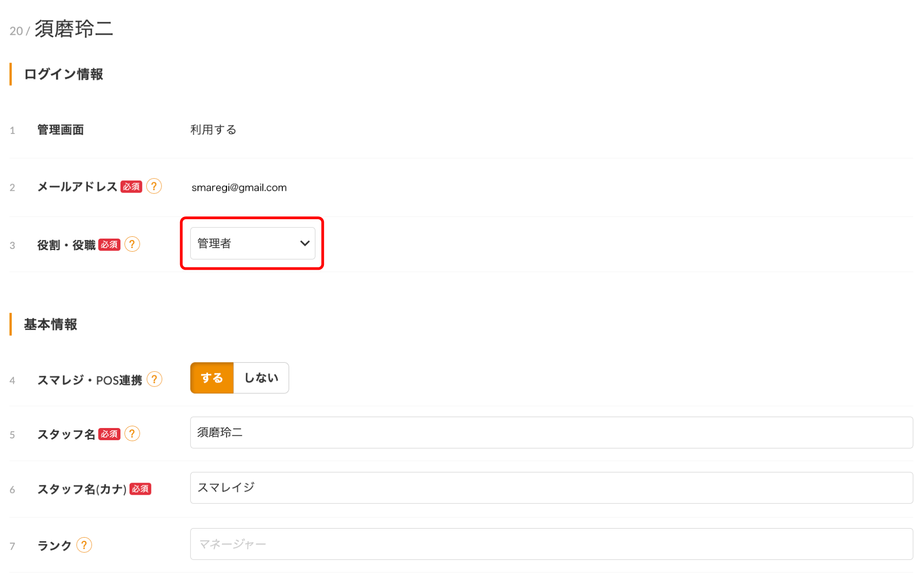Click help icon beside スマレジ・POS連携
Viewport: 924px width, 580px height.
pyautogui.click(x=154, y=379)
